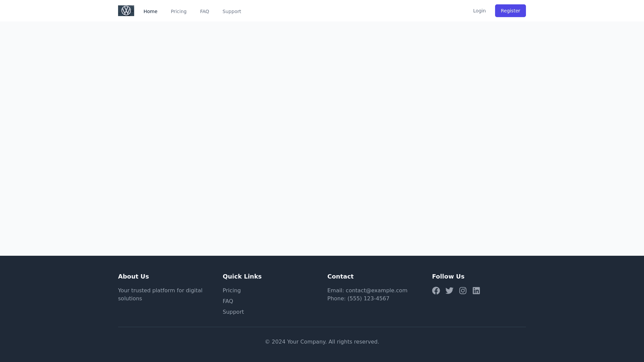Click the Volkswagen logo in navbar

coord(126,11)
